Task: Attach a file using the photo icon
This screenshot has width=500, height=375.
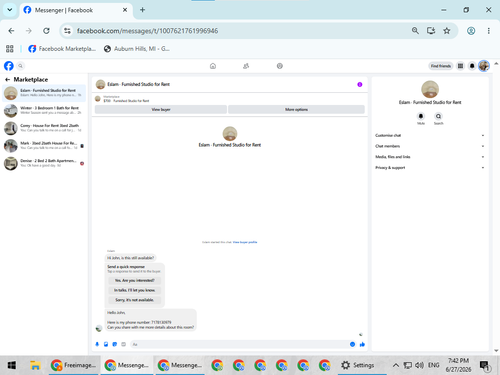Action: pyautogui.click(x=106, y=344)
